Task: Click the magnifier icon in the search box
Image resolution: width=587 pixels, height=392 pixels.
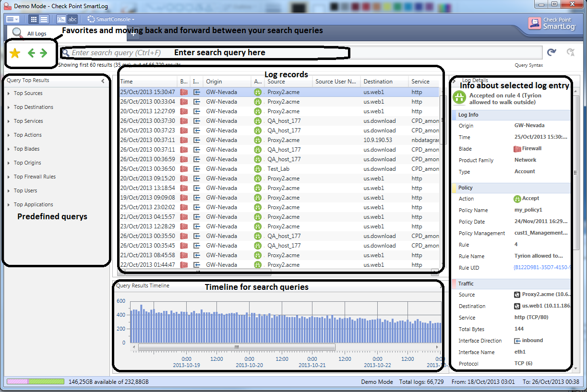Action: (66, 53)
